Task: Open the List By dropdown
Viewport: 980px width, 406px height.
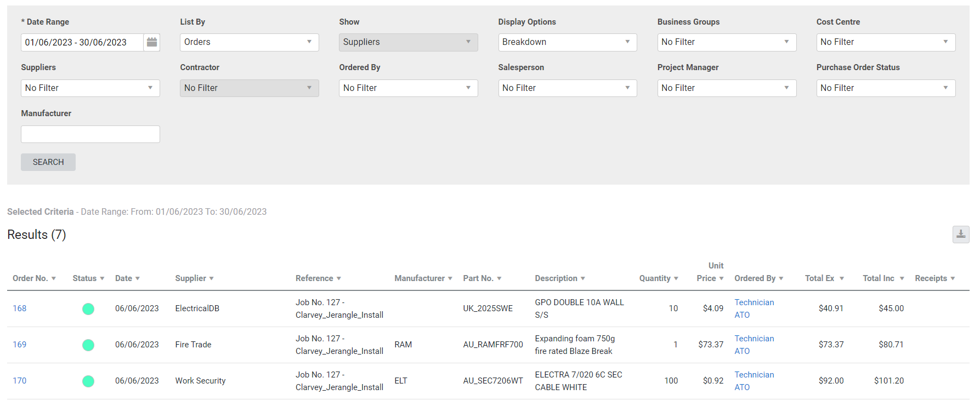Action: coord(249,42)
